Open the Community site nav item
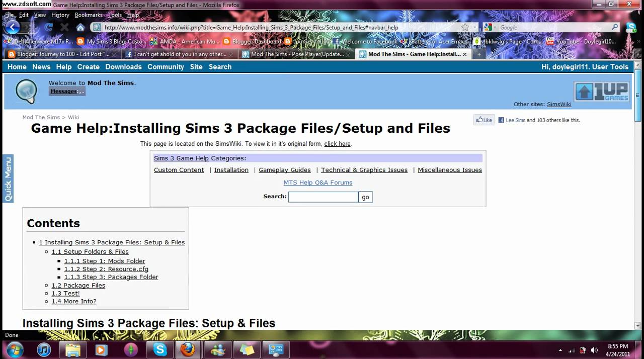Screen dimensions: 644x359 [x=166, y=67]
